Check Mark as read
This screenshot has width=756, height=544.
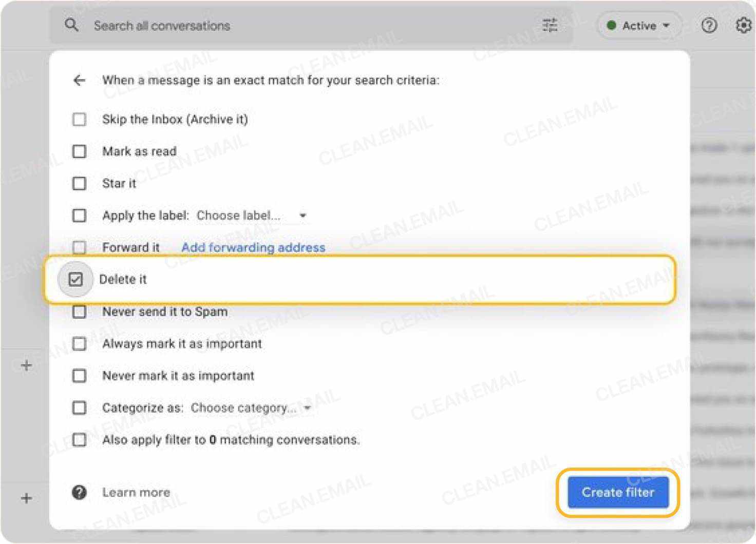79,151
